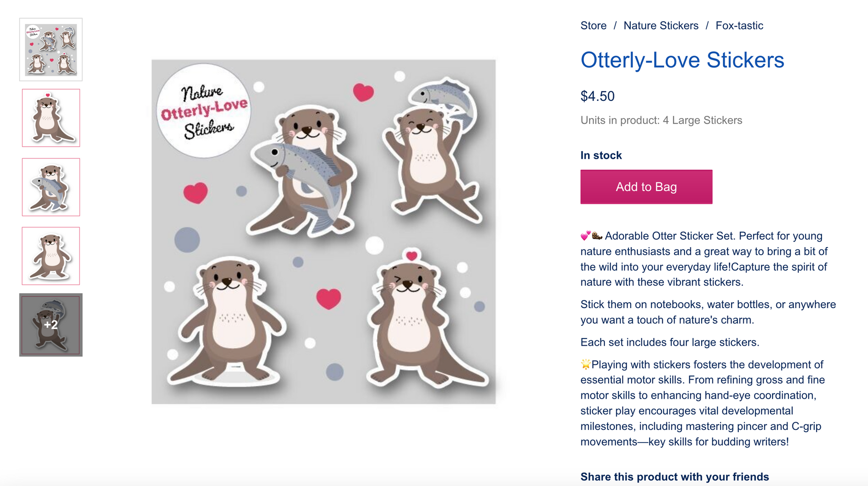View the otter holding fish thumbnail
This screenshot has width=868, height=486.
(x=51, y=187)
